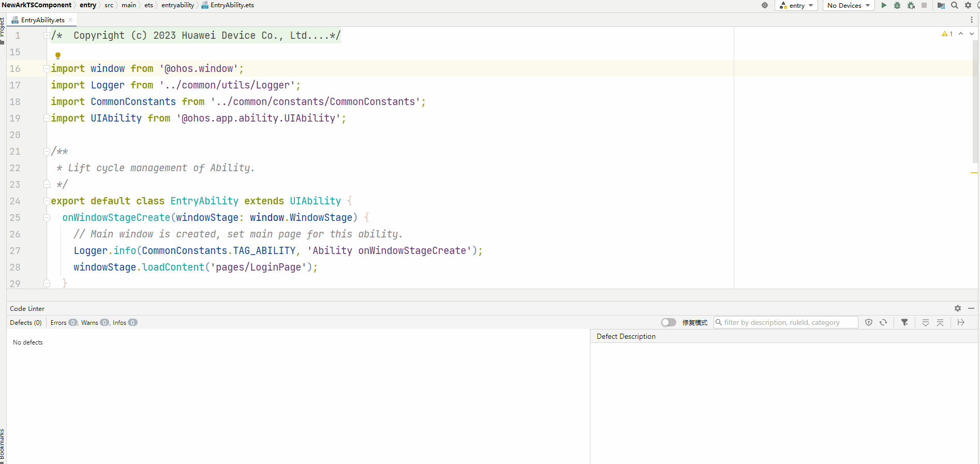This screenshot has height=464, width=980.
Task: Click the ets breadcrumb segment
Action: click(149, 5)
